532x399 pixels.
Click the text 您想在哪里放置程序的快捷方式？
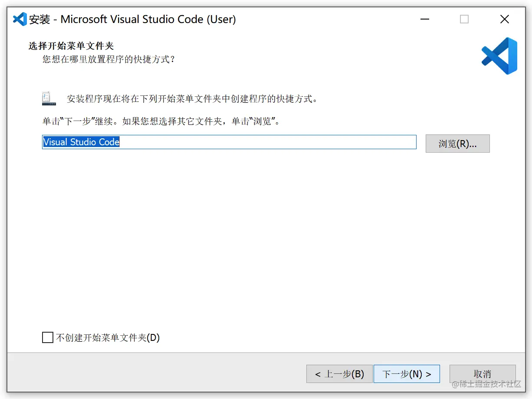tap(109, 59)
